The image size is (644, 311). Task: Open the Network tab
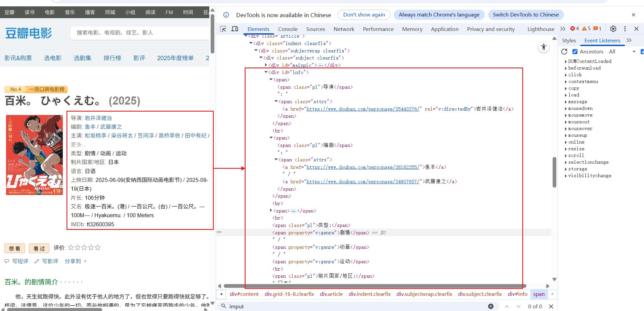(344, 29)
